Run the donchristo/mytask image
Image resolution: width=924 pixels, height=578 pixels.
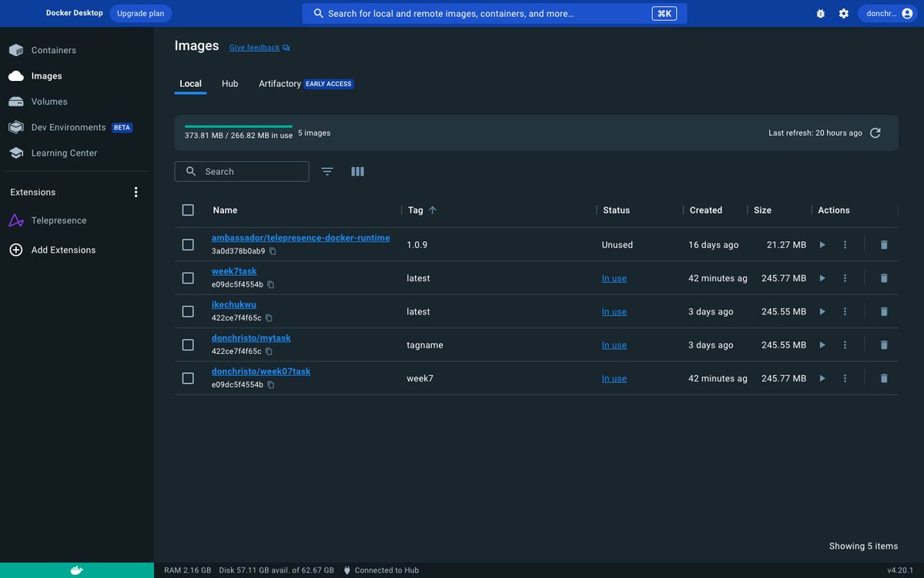[x=822, y=345]
